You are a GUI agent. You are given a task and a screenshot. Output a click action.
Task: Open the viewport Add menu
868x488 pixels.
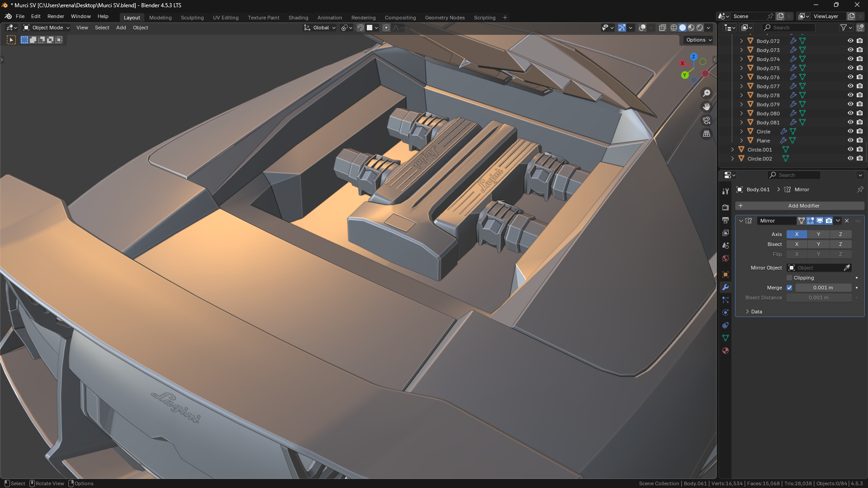click(x=121, y=28)
